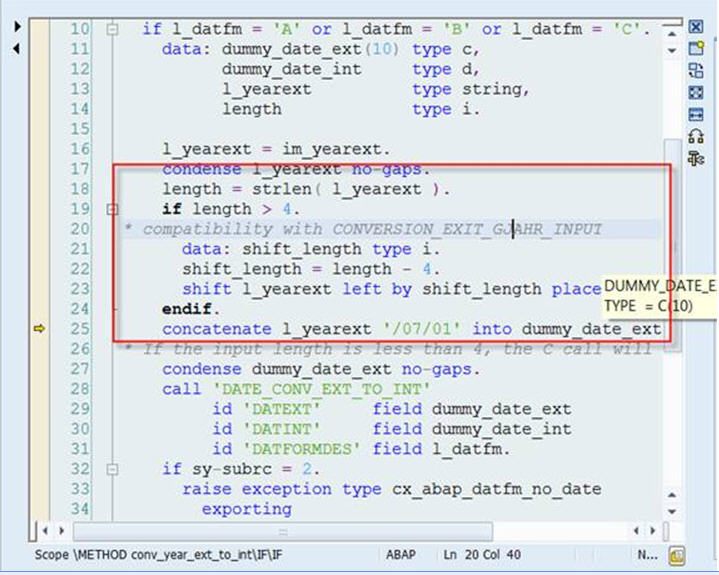Click the horizontal fit-width icon in right toolbar
Screen dimensions: 719x575
tap(697, 115)
